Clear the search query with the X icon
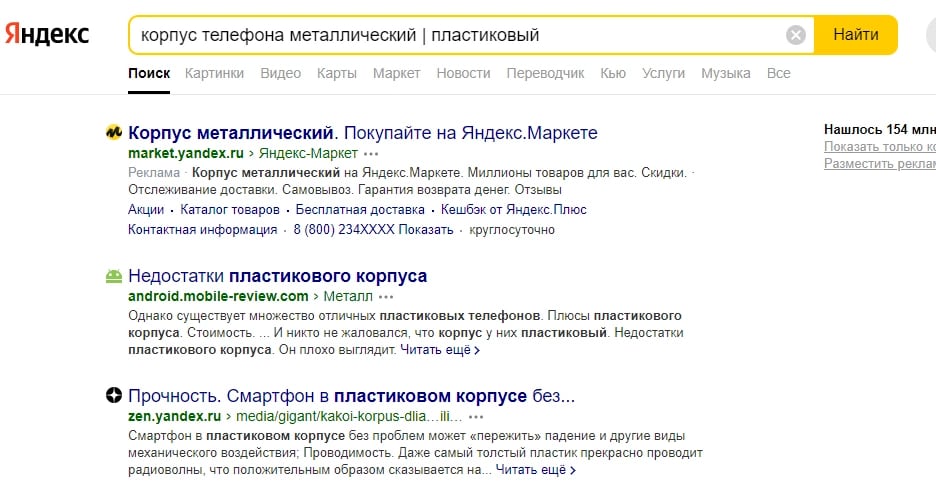Screen dimensions: 936x491 point(795,35)
